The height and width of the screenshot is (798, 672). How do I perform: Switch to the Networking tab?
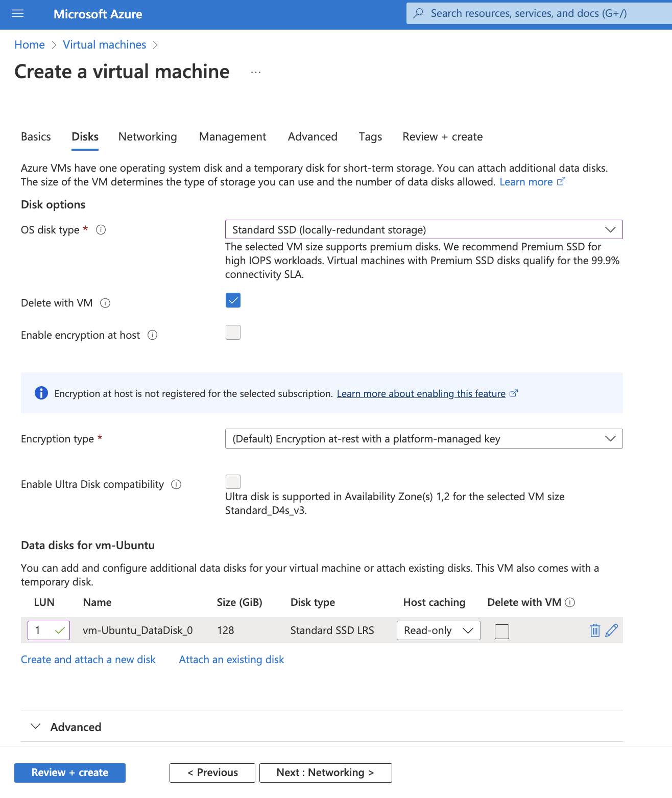coord(148,137)
